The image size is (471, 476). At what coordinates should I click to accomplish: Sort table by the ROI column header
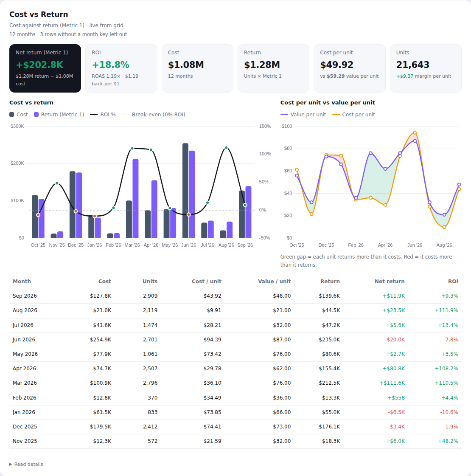[x=453, y=282]
